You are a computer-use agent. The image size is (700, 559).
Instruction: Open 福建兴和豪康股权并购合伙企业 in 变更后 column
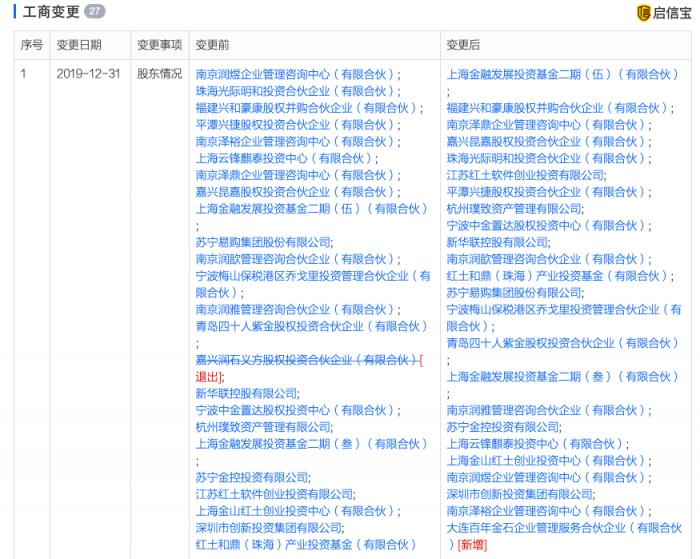(x=558, y=108)
